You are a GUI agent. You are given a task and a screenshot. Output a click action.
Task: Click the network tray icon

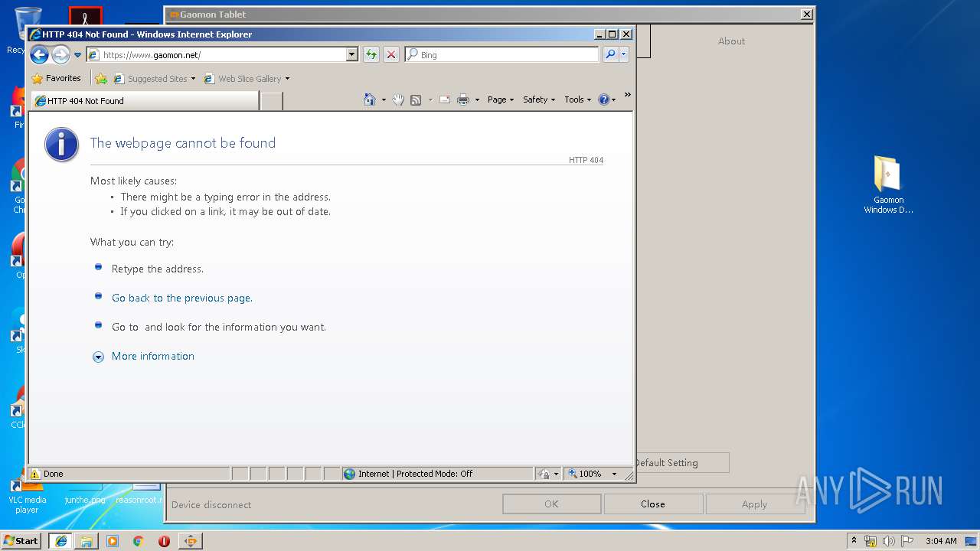coord(871,541)
